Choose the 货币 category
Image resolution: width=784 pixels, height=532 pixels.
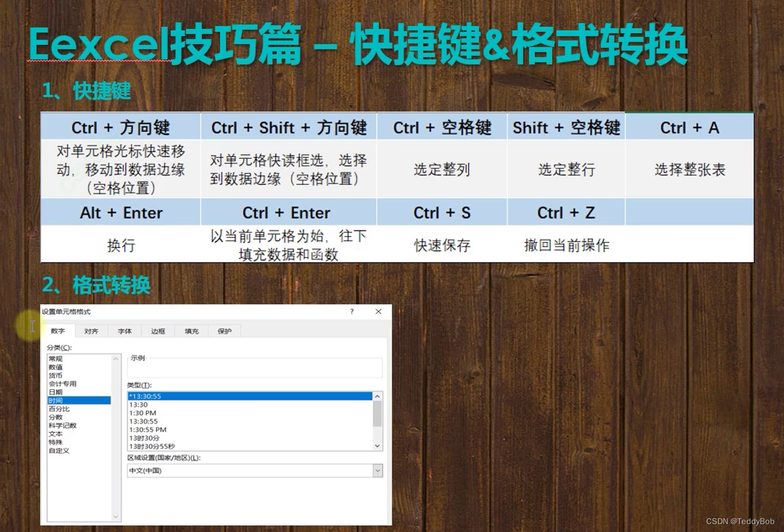coord(60,376)
